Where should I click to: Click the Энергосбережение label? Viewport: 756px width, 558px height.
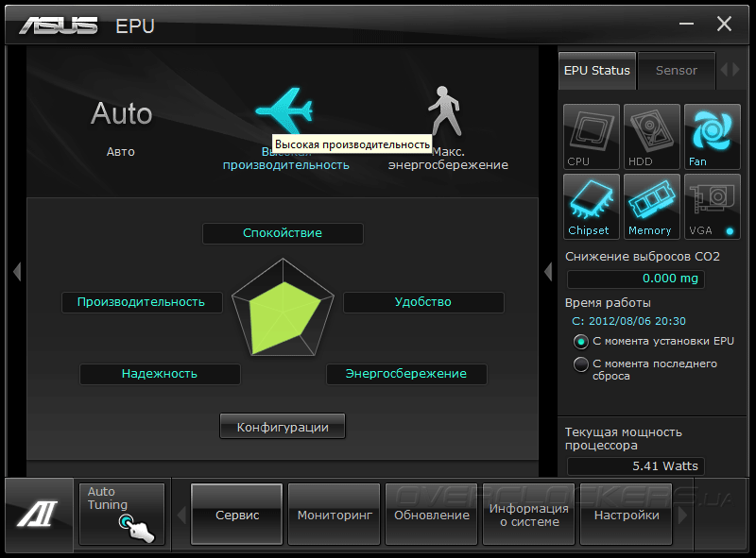tap(406, 374)
